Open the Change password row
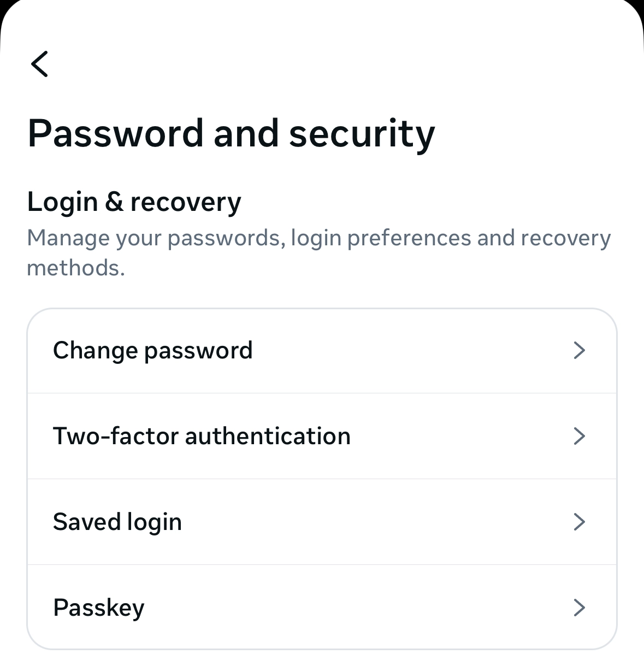The width and height of the screenshot is (644, 654). coord(321,350)
